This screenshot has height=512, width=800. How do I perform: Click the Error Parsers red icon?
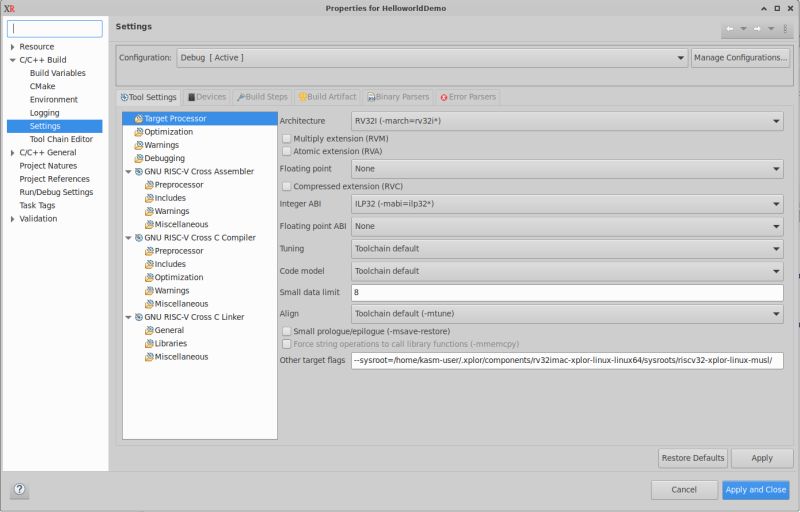[444, 97]
